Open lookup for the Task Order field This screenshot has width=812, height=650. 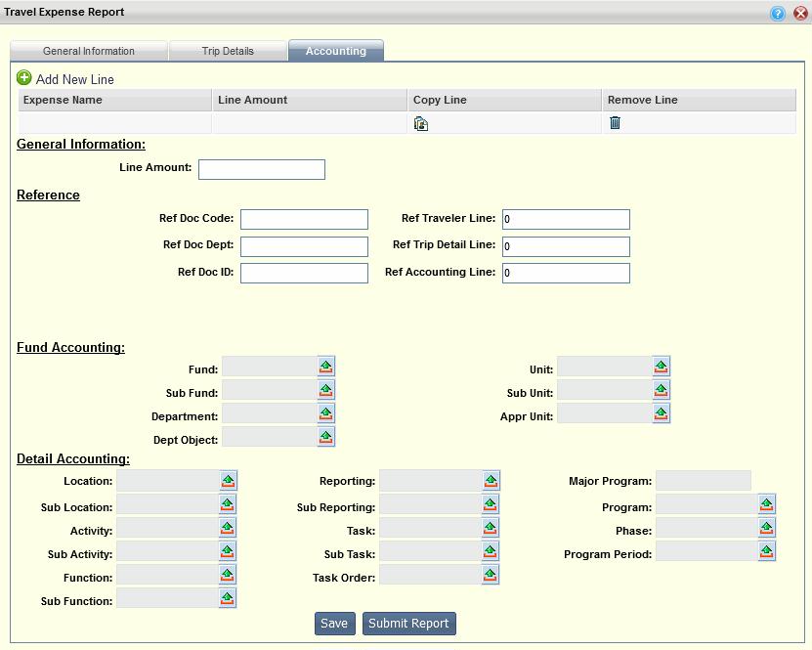[491, 575]
